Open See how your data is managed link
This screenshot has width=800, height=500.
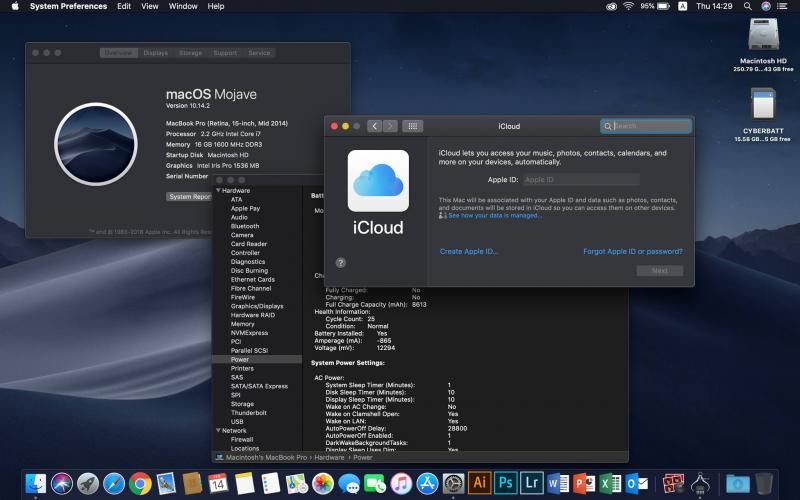coord(495,215)
